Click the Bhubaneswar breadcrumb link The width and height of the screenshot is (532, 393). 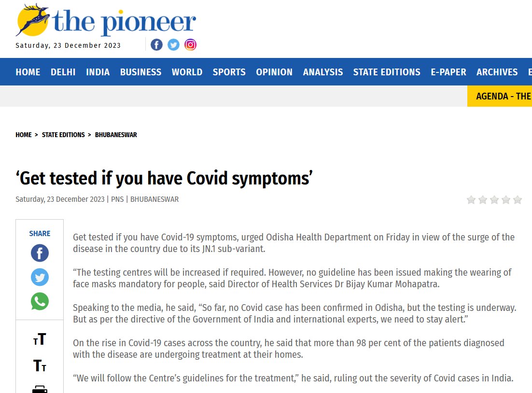pos(116,135)
